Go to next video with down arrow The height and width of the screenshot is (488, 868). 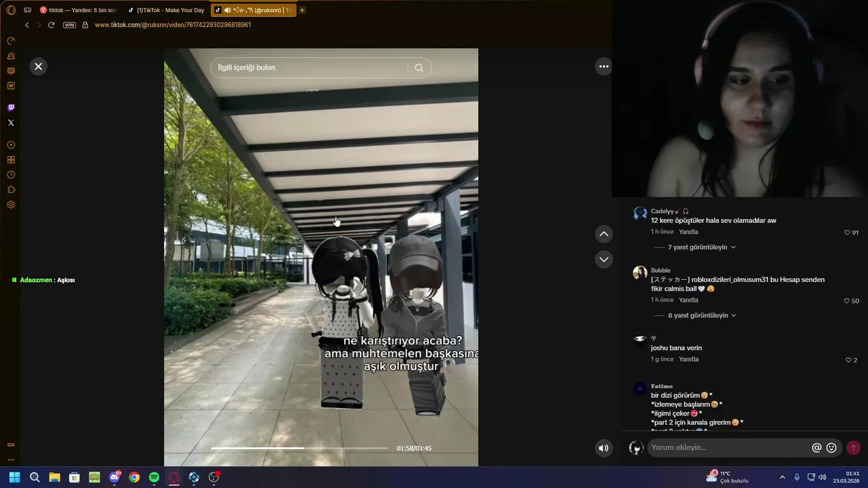604,259
